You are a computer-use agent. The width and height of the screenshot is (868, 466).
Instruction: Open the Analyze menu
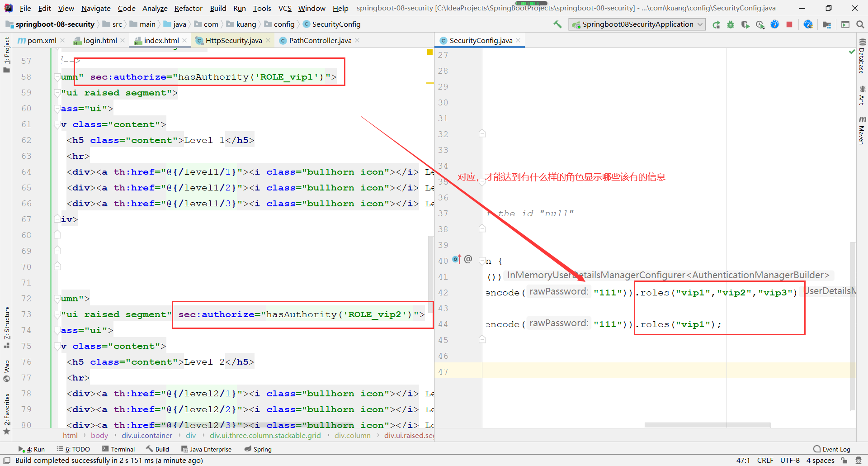click(155, 8)
